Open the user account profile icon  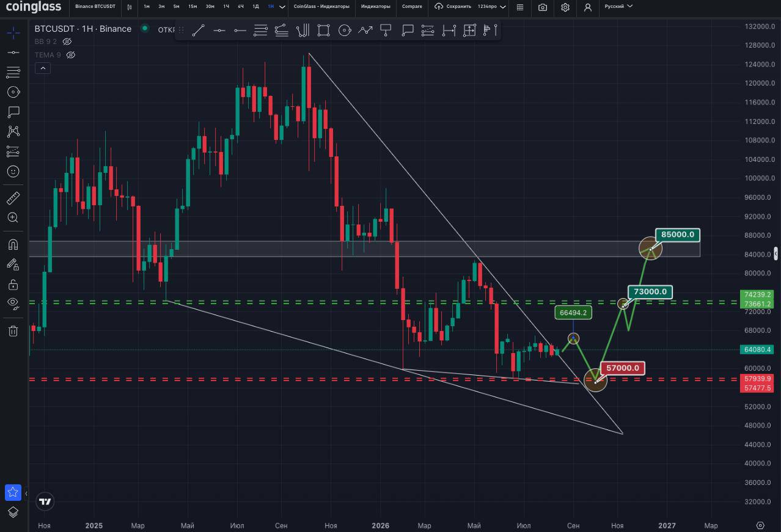(587, 7)
